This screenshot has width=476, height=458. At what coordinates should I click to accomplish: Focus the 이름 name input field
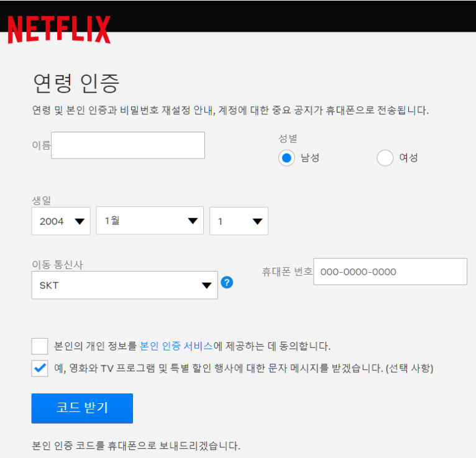pyautogui.click(x=128, y=145)
